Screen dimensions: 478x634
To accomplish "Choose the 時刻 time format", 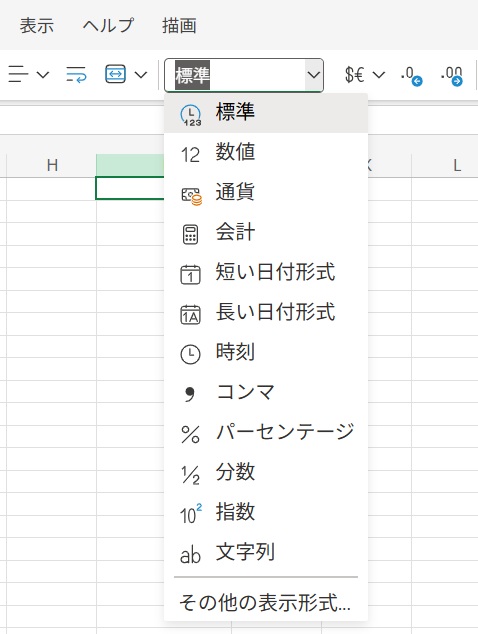I will pyautogui.click(x=266, y=353).
